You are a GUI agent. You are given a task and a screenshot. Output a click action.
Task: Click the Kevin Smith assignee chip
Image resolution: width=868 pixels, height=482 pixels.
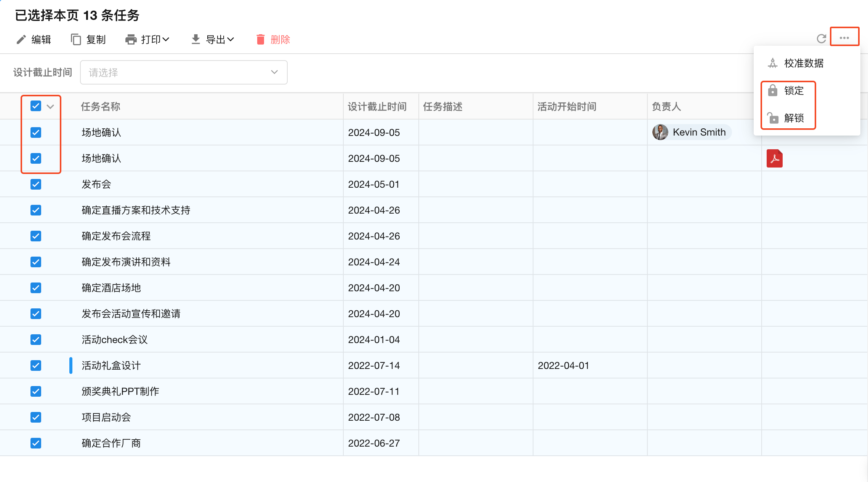click(692, 132)
